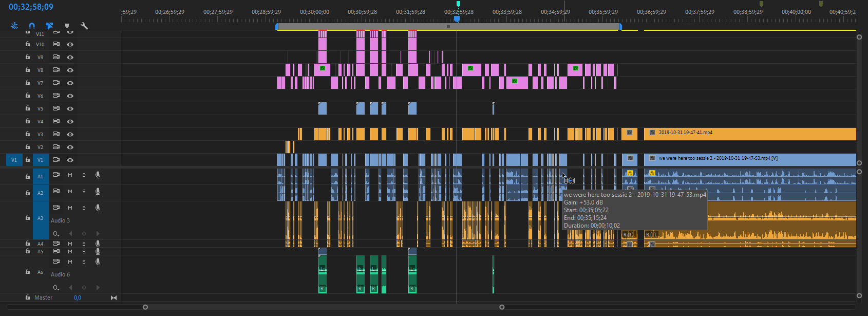Viewport: 868px width, 316px height.
Task: Click the blue playhead on the time ruler
Action: [457, 19]
